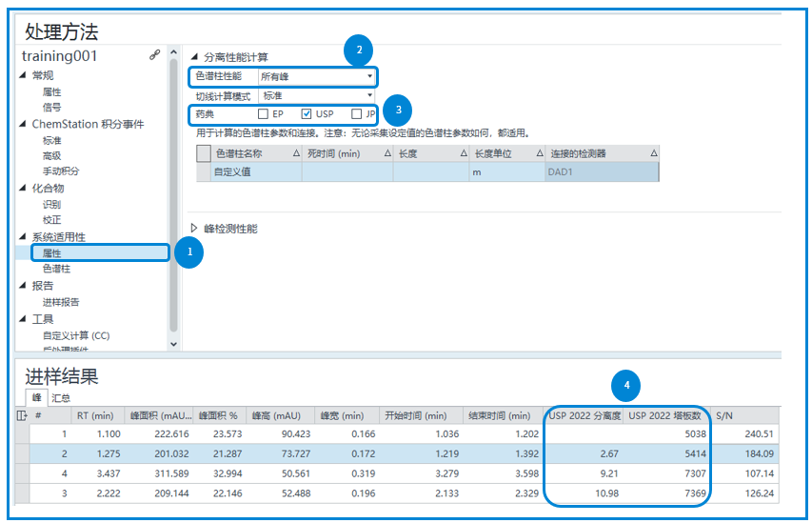Click the 自定义值 column name cell
The image size is (812, 523).
tap(256, 172)
